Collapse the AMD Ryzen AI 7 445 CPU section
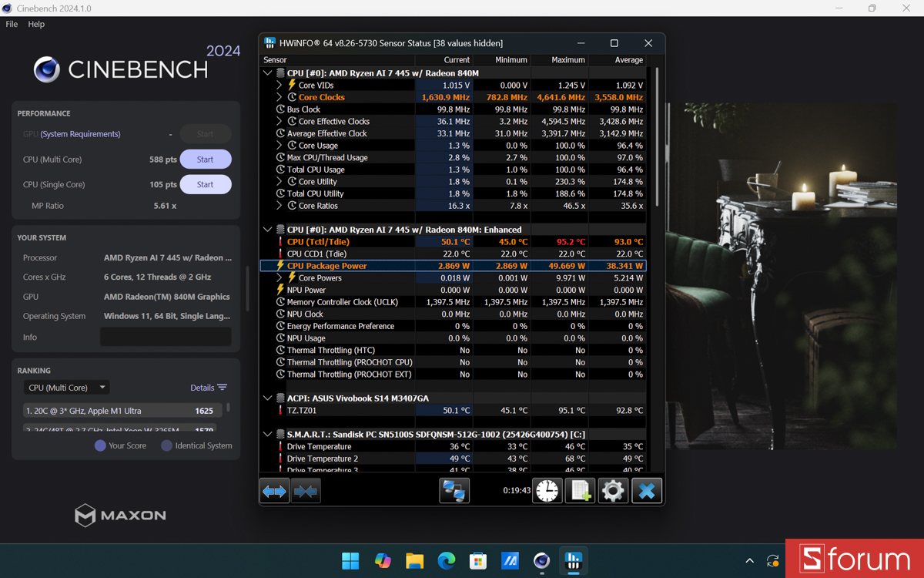This screenshot has height=578, width=924. 267,72
